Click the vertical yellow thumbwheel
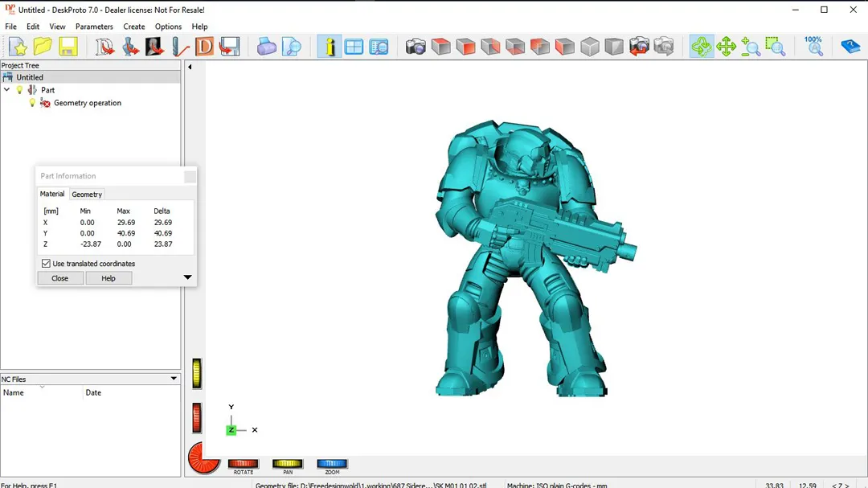Image resolution: width=868 pixels, height=488 pixels. [197, 373]
